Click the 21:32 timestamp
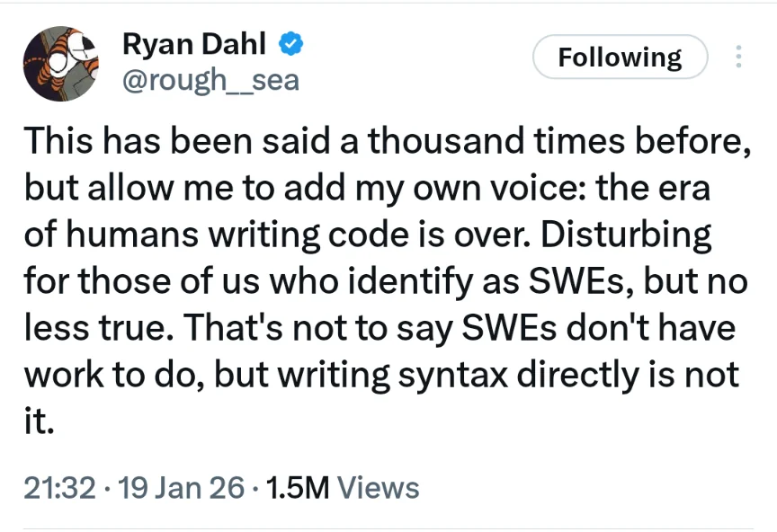 click(x=57, y=488)
